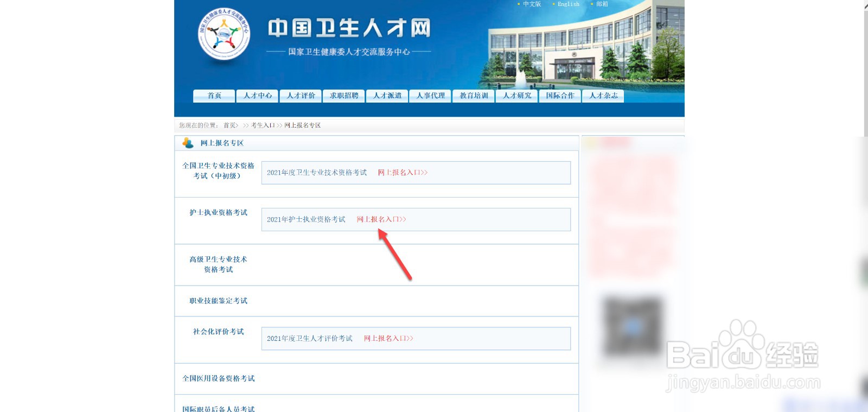Click 网上报名专区 in the breadcrumb
The height and width of the screenshot is (412, 868).
tap(303, 125)
